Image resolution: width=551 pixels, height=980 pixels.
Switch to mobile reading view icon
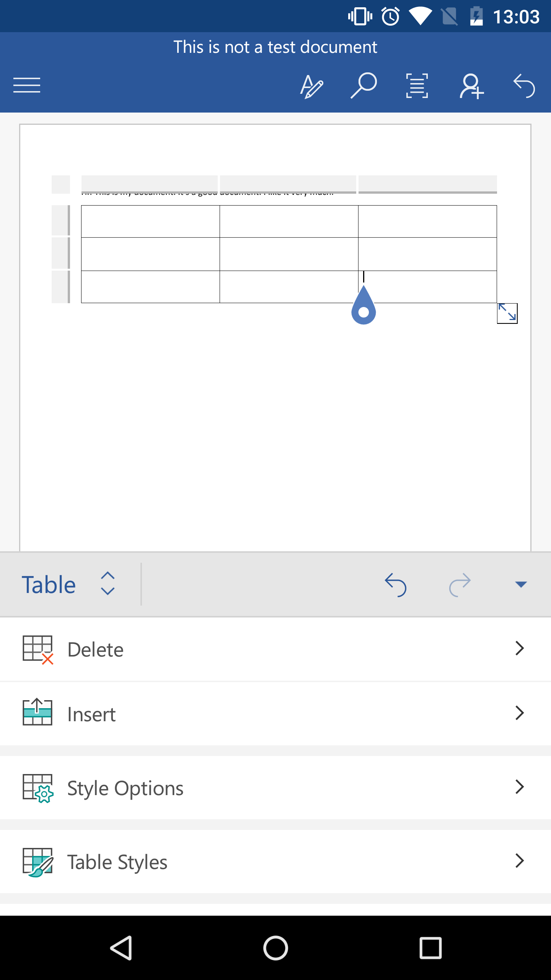pyautogui.click(x=417, y=86)
